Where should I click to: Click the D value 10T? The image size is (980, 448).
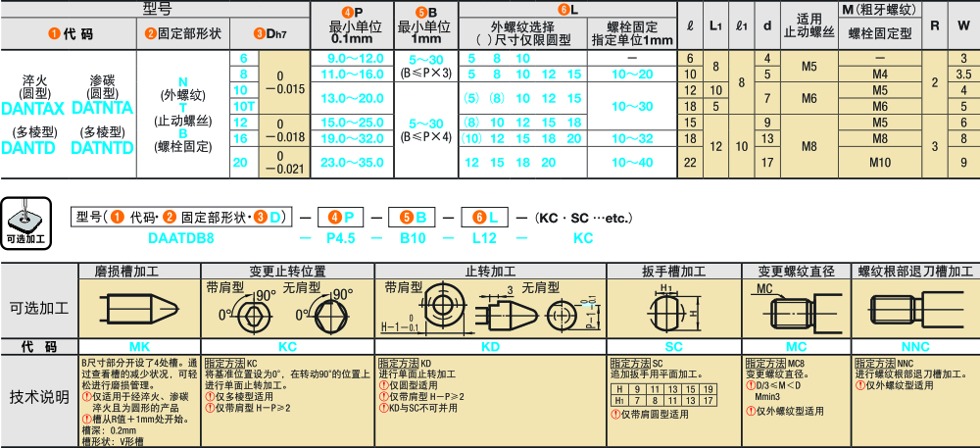243,106
